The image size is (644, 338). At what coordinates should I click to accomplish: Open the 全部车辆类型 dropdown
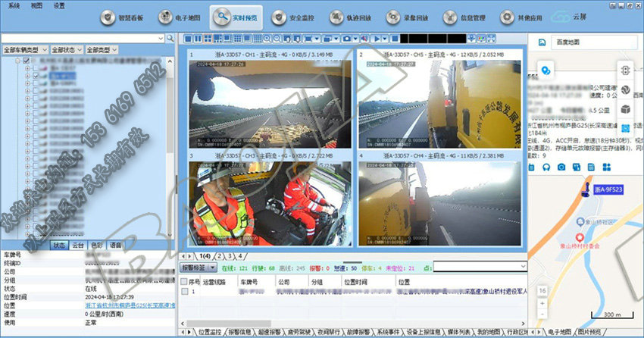pos(25,49)
